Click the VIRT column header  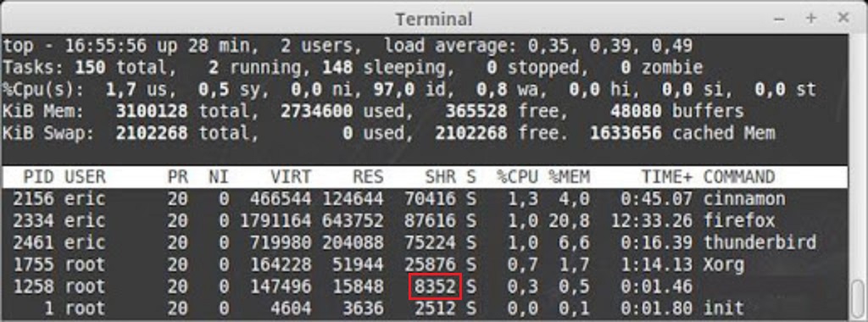click(291, 177)
